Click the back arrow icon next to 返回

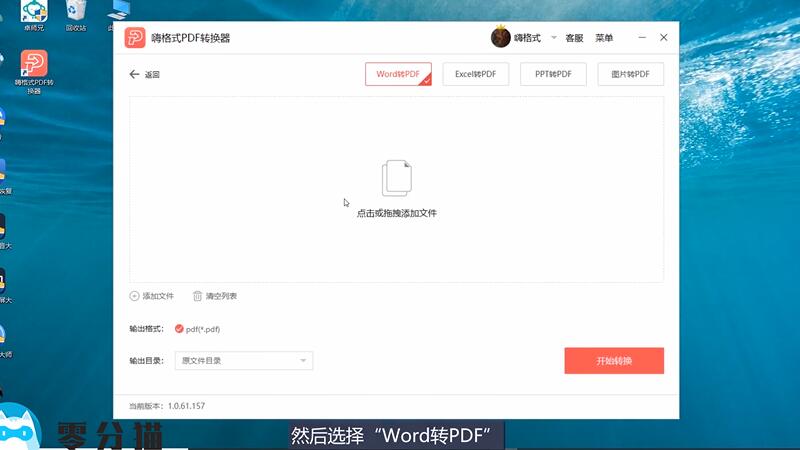tap(134, 74)
